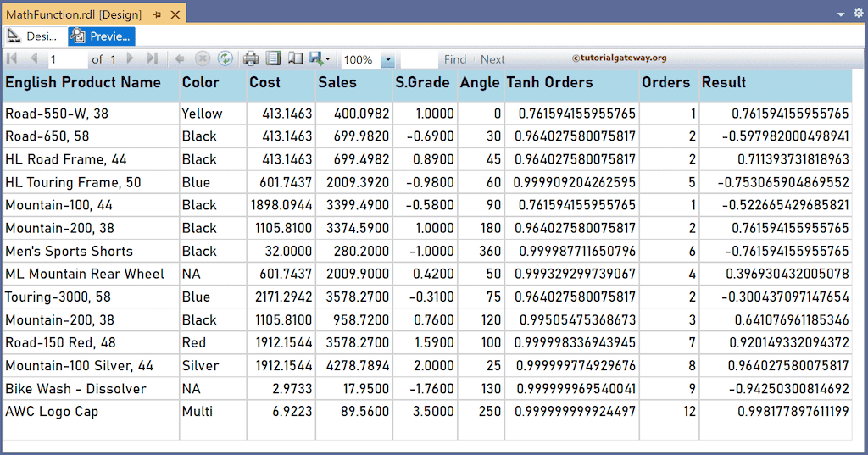Image resolution: width=868 pixels, height=455 pixels.
Task: Click the Find button
Action: pyautogui.click(x=455, y=59)
